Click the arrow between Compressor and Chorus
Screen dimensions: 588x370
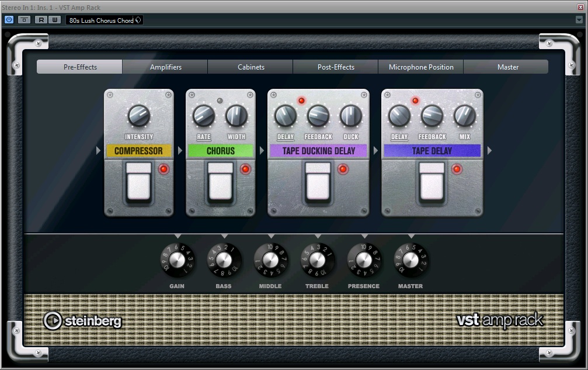tap(180, 150)
